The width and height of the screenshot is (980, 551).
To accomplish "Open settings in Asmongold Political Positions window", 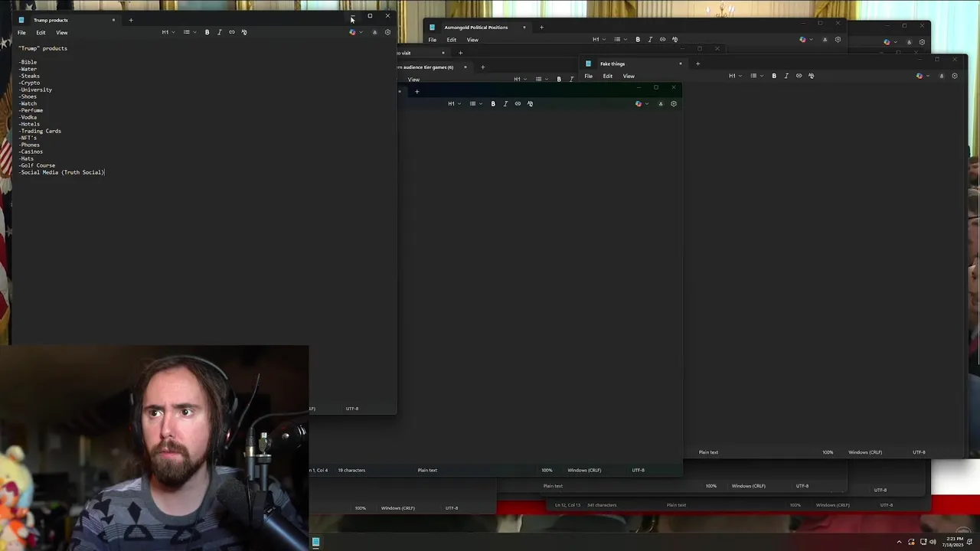I will pyautogui.click(x=838, y=40).
